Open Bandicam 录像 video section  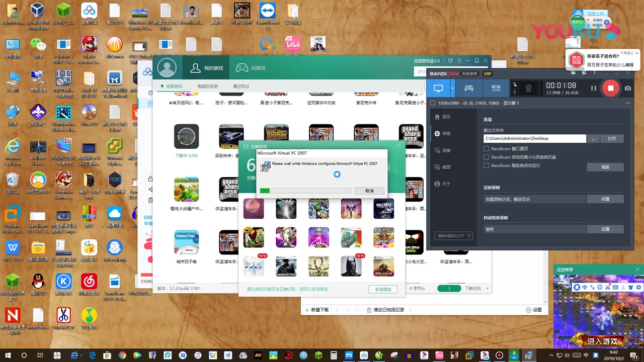tap(443, 150)
